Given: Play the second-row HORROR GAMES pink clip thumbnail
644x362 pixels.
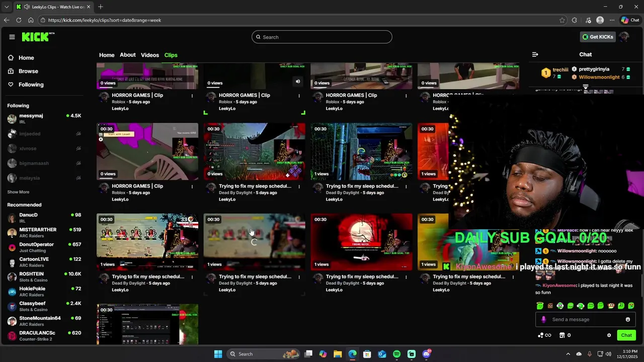Looking at the screenshot, I should coord(147,151).
